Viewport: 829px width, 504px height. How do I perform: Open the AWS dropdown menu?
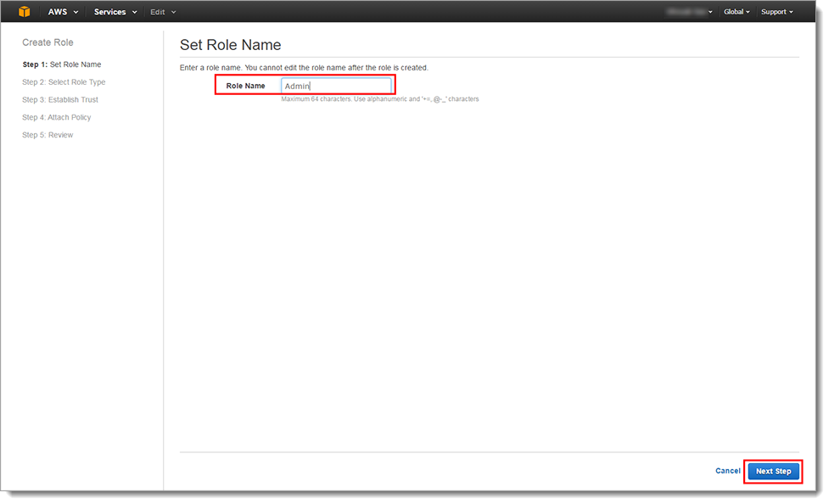coord(63,12)
